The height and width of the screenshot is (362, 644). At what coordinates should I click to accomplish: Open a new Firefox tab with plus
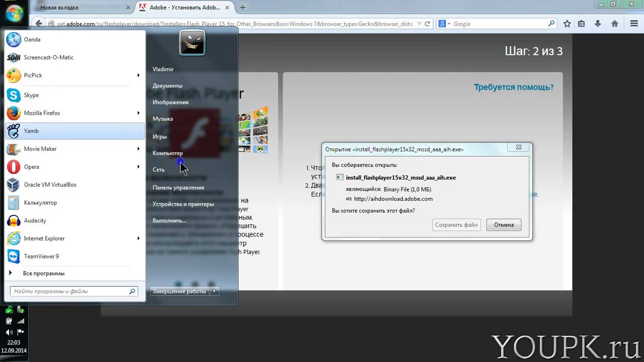(243, 8)
